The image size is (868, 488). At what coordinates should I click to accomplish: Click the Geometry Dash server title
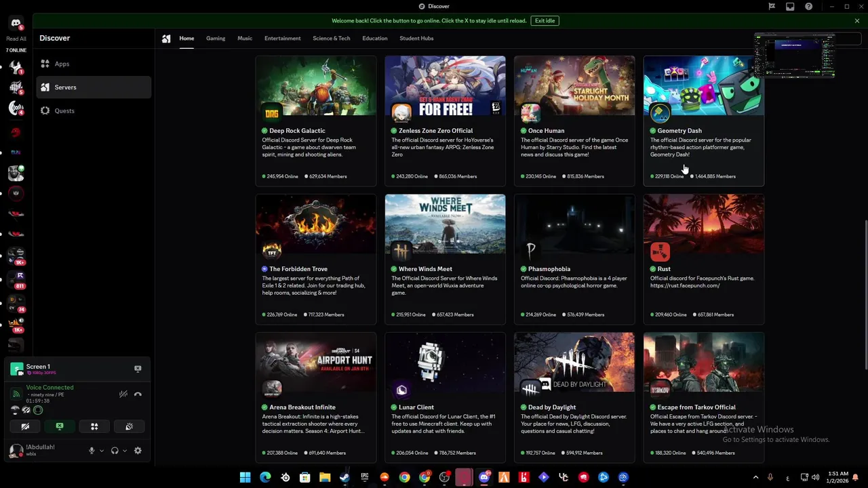(x=679, y=131)
